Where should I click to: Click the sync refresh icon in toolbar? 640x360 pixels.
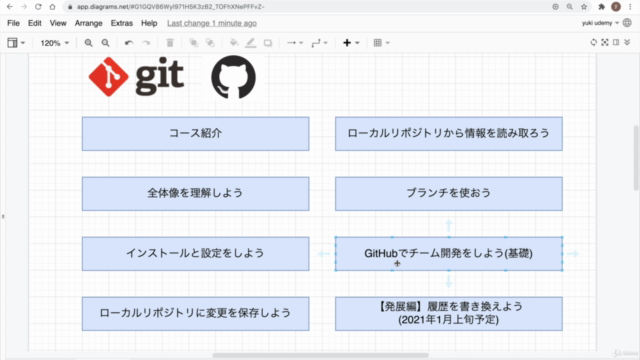point(593,42)
